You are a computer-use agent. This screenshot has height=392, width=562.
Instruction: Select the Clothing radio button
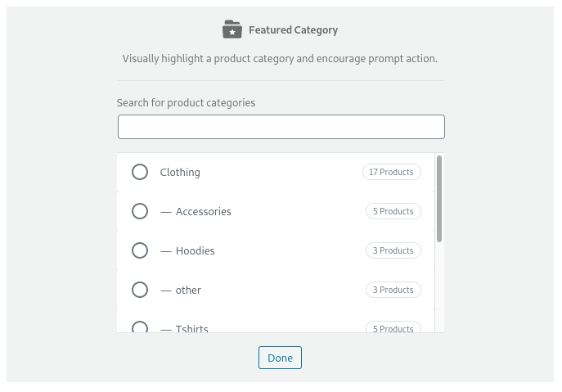pyautogui.click(x=140, y=172)
